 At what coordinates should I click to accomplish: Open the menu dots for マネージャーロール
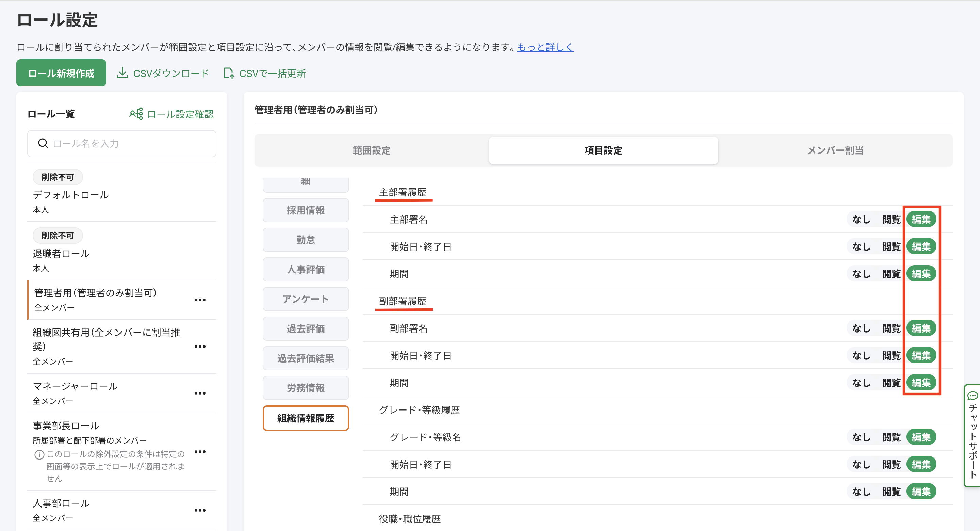(200, 393)
